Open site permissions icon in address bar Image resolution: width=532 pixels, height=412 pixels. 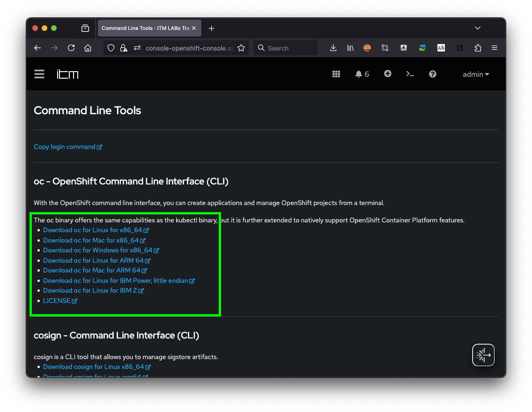pos(137,48)
